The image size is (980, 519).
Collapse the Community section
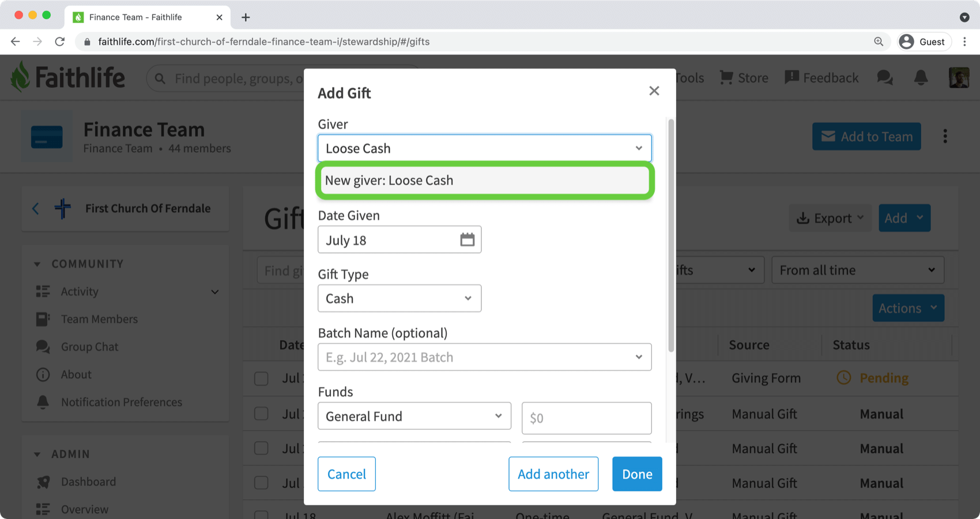(37, 264)
